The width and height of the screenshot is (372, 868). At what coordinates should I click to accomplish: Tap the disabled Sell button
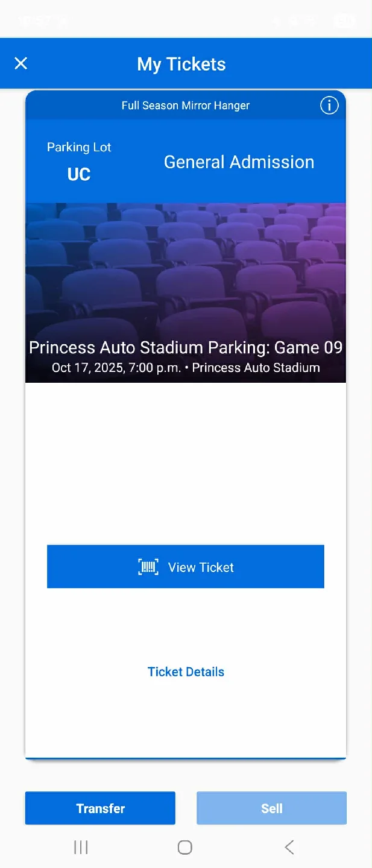coord(271,808)
